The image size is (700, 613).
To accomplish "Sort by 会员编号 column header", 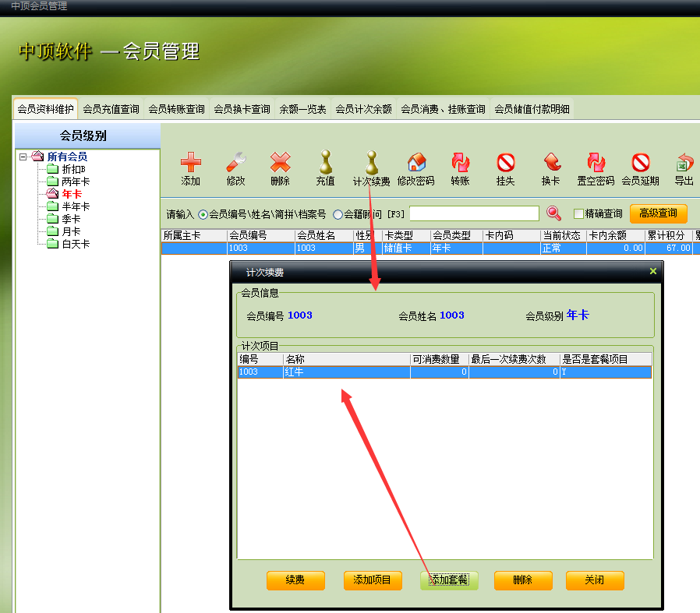I will tap(260, 235).
